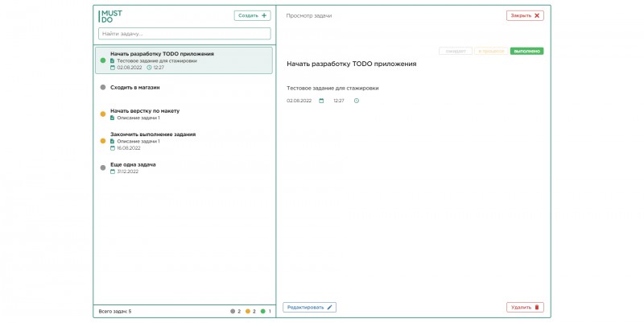The height and width of the screenshot is (323, 644).
Task: Click grey counter dot in footer
Action: 233,312
